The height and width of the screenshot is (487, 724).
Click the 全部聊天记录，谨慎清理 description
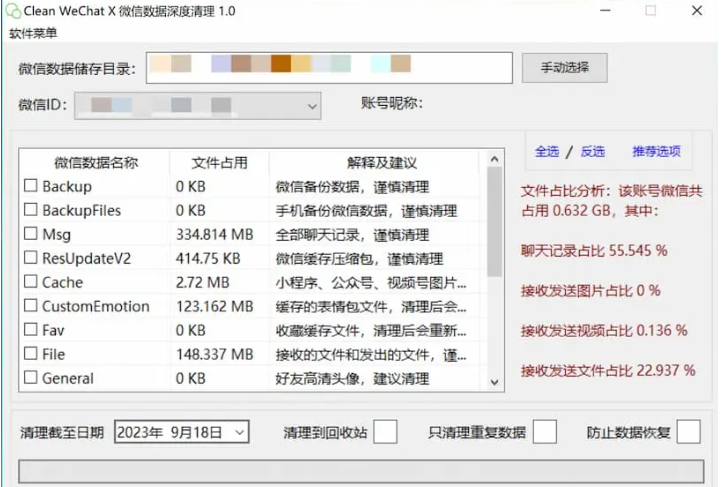[x=352, y=235]
